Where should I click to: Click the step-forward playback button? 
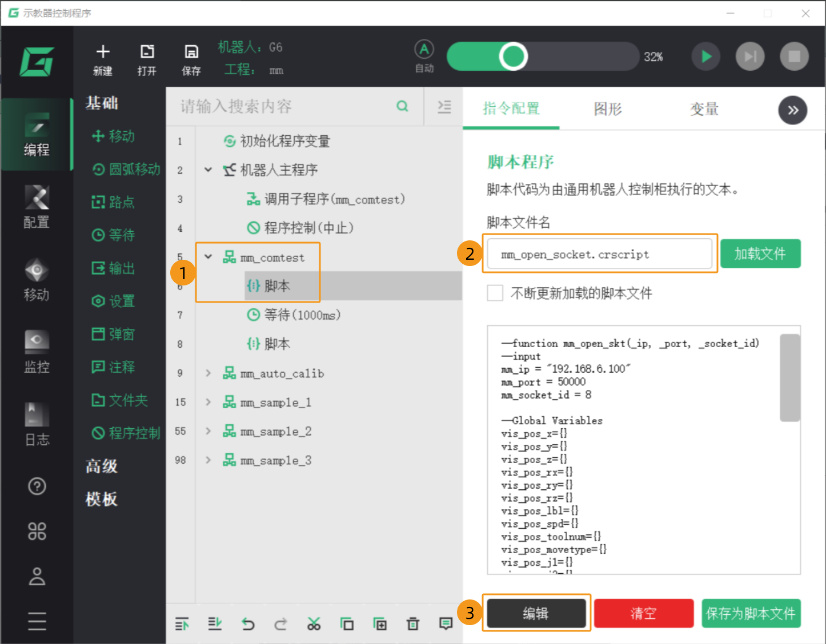coord(750,56)
